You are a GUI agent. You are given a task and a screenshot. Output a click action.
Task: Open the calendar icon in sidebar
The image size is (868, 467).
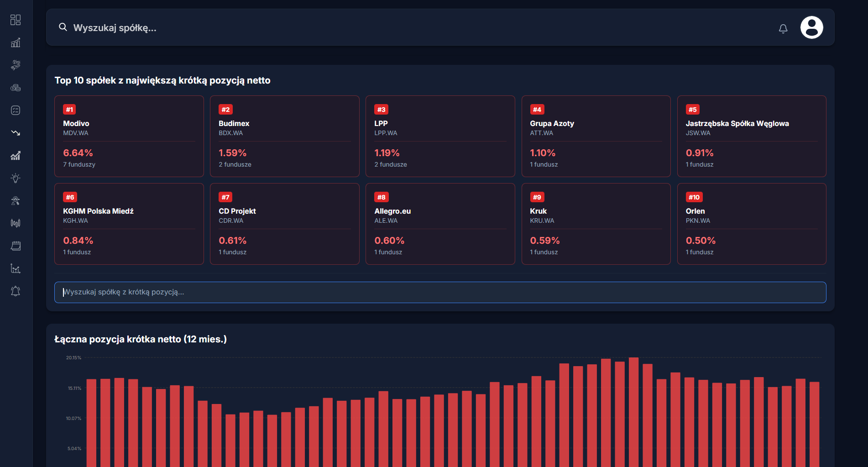16,246
